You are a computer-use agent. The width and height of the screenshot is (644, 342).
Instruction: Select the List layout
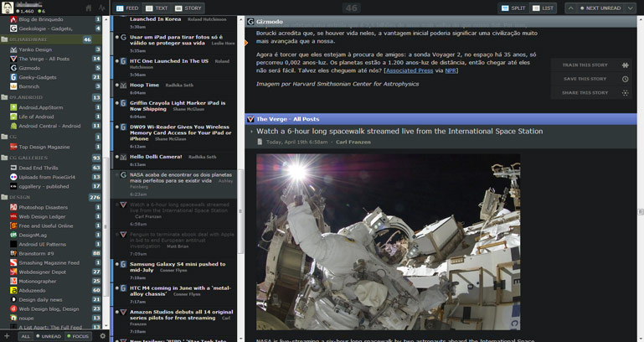tap(544, 8)
